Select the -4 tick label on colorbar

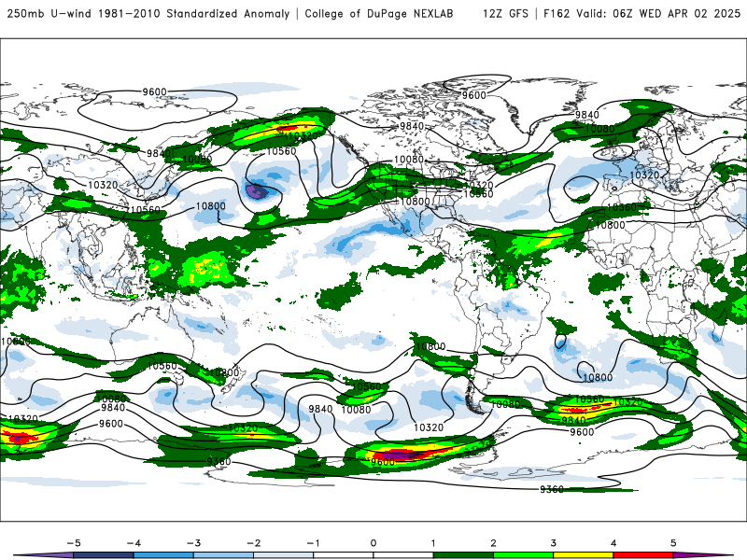coord(134,543)
